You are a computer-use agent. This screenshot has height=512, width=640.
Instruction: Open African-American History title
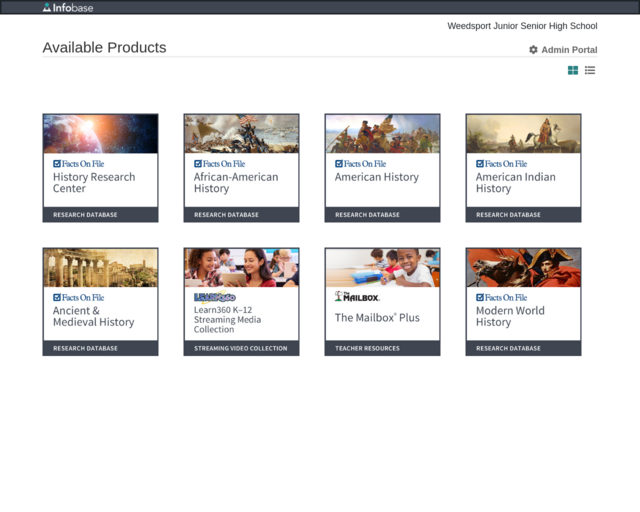coord(236,183)
